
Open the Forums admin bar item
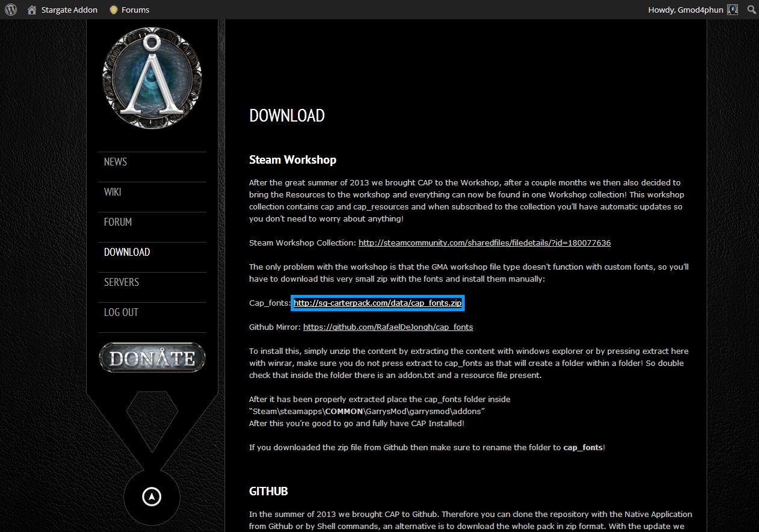(129, 10)
